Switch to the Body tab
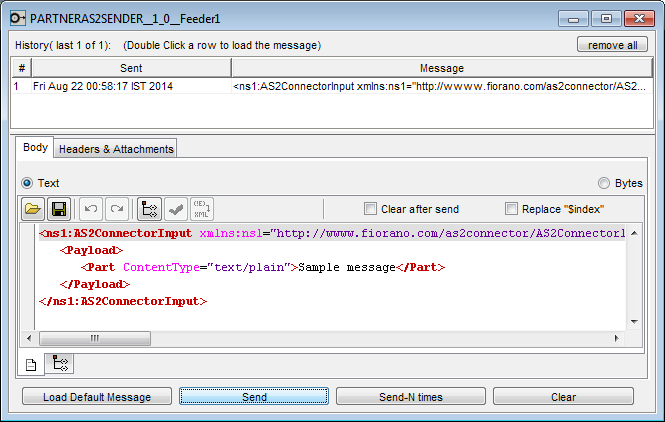665x422 pixels. [35, 147]
